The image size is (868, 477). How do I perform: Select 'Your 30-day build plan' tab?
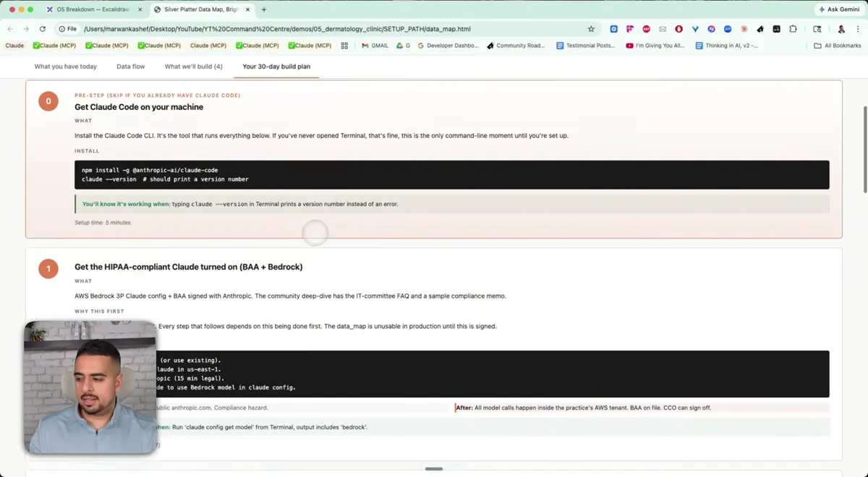click(x=276, y=66)
